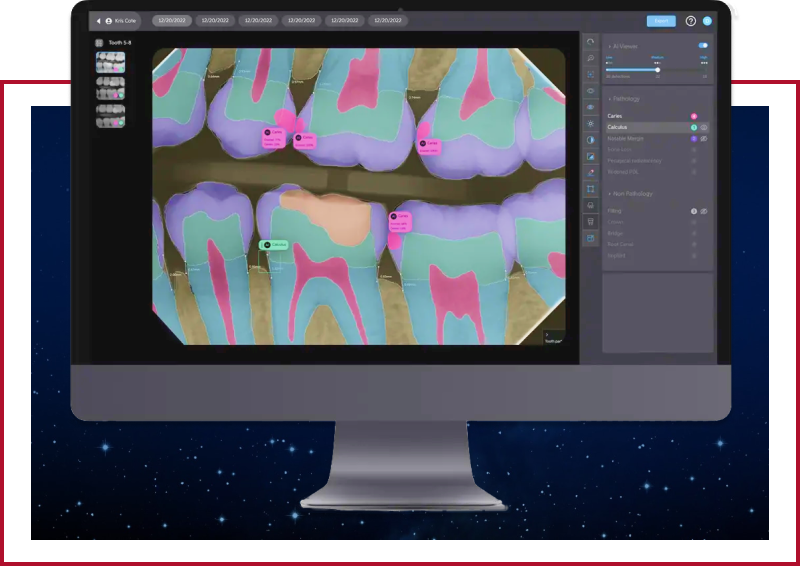Screen dimensions: 800x566
Task: Click the user profile avatar icon
Action: [707, 21]
